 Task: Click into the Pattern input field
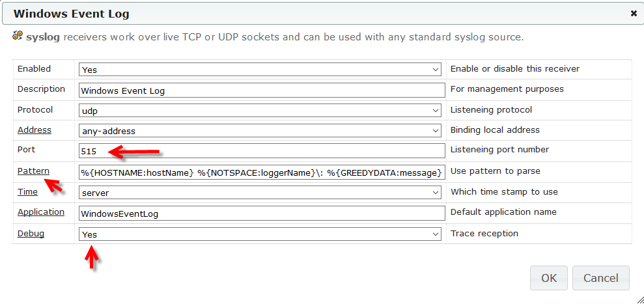(x=262, y=172)
